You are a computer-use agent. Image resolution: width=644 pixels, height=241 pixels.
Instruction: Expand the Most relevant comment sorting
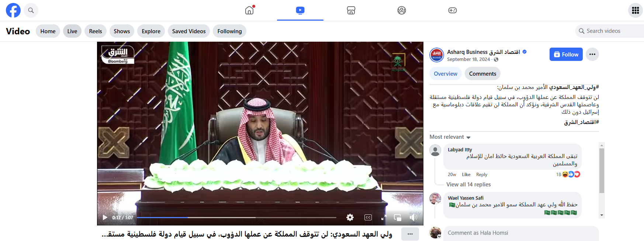[450, 137]
